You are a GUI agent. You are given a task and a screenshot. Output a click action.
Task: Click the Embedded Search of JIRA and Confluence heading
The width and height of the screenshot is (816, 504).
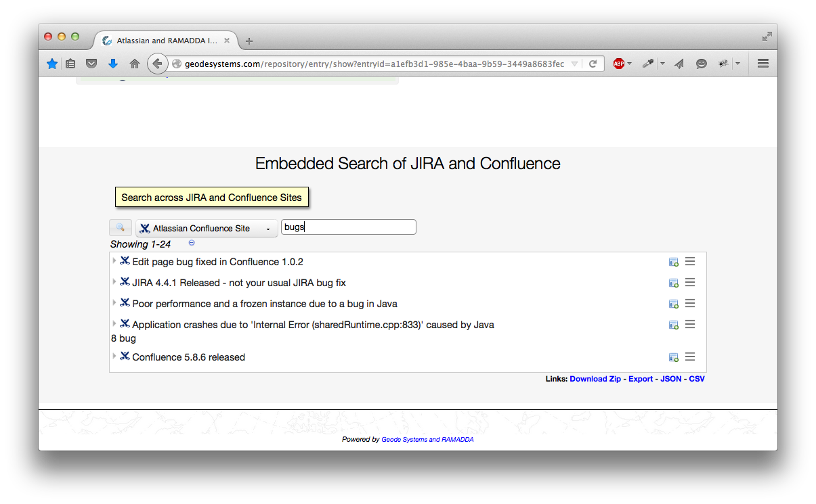tap(408, 164)
